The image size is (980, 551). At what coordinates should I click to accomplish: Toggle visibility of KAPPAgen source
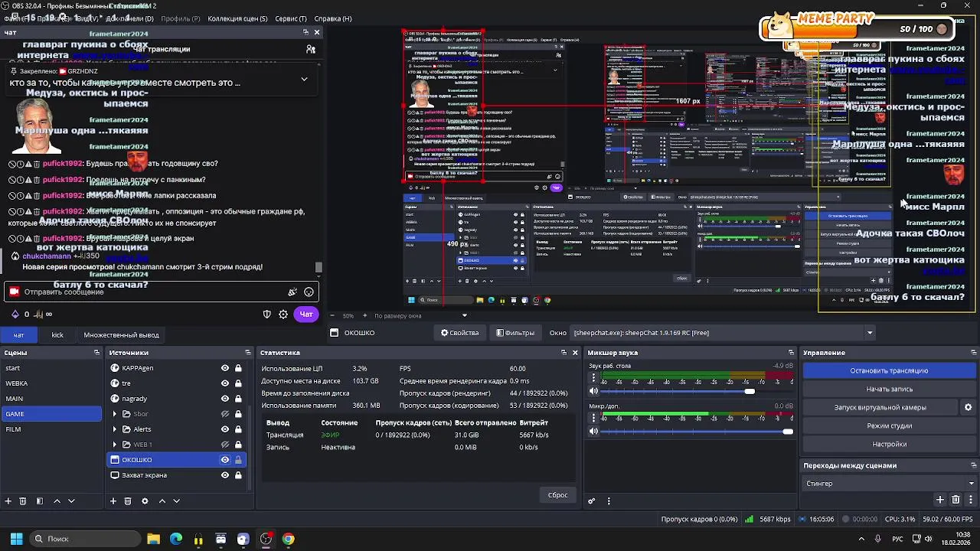[225, 368]
